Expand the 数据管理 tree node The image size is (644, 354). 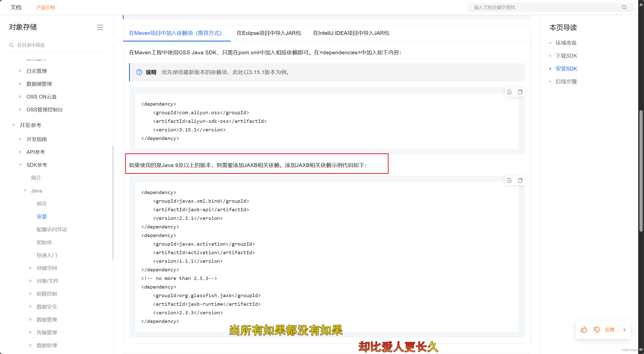[30, 320]
